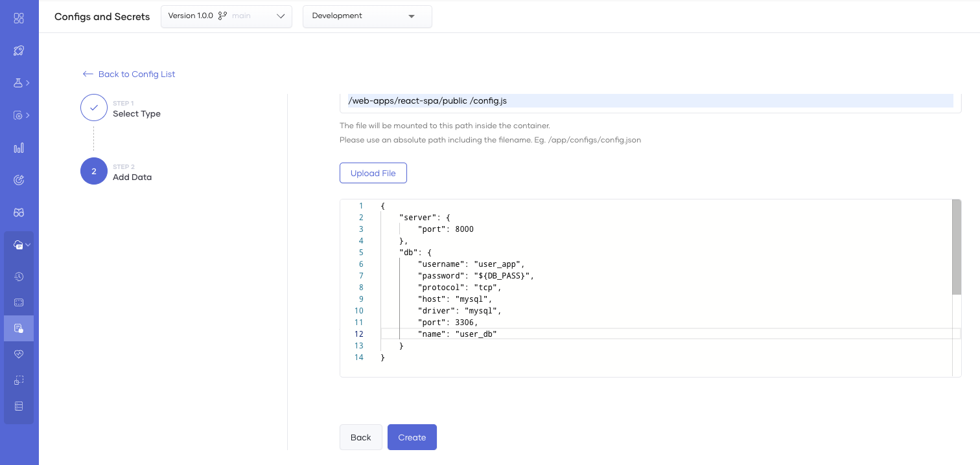980x465 pixels.
Task: Expand the flask menu chevron
Action: click(x=28, y=83)
